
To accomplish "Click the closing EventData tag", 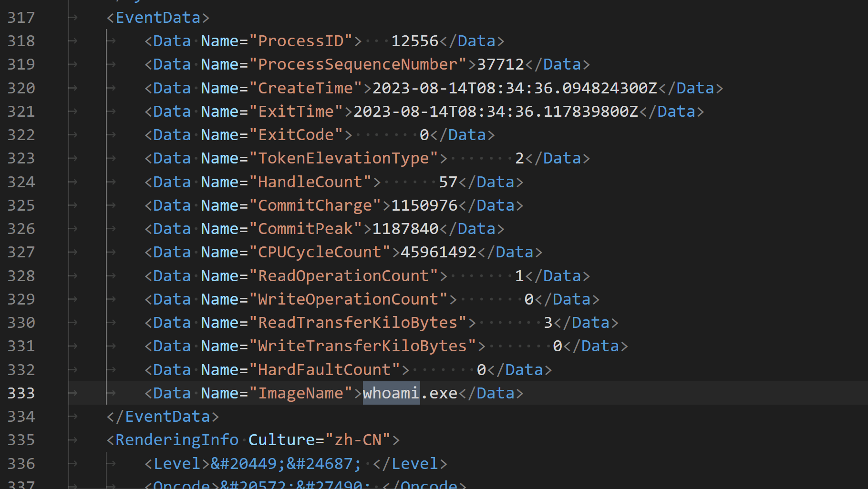I will point(163,417).
